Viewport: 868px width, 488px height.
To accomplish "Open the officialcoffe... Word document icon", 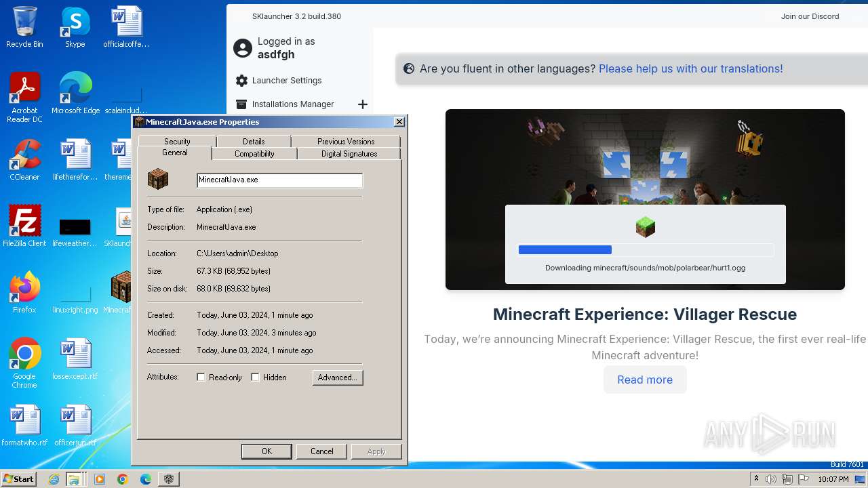I will point(126,27).
